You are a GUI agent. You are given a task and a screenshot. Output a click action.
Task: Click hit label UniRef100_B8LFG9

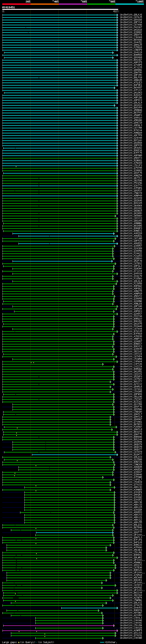point(131,78)
